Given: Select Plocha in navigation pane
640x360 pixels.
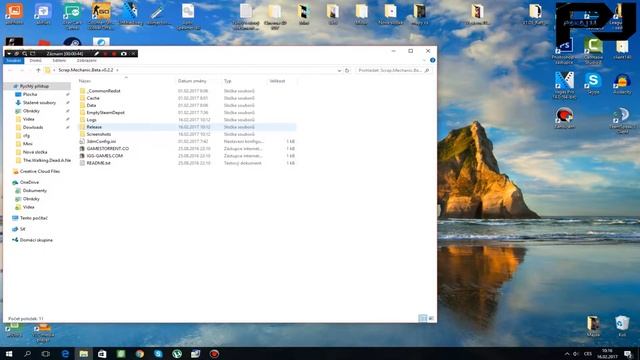Looking at the screenshot, I should point(29,94).
